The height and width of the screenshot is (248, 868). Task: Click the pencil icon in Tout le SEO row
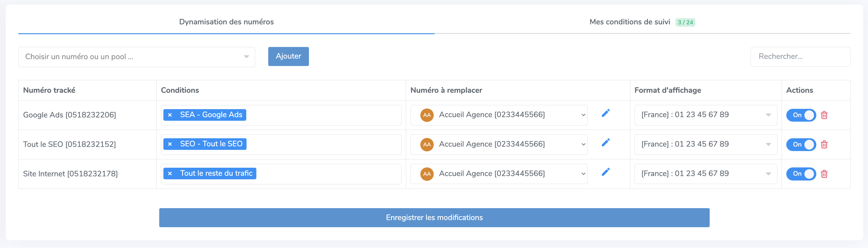pos(605,143)
